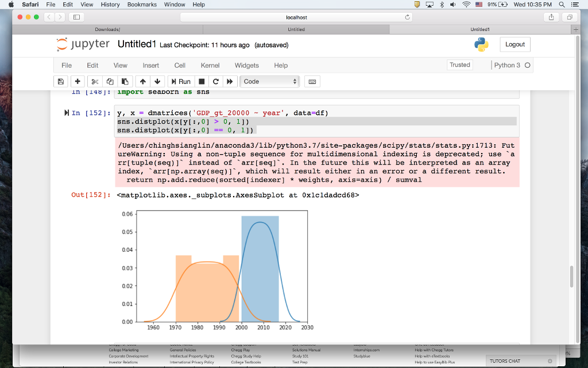Open the Apple menu
The image size is (588, 368).
click(11, 5)
